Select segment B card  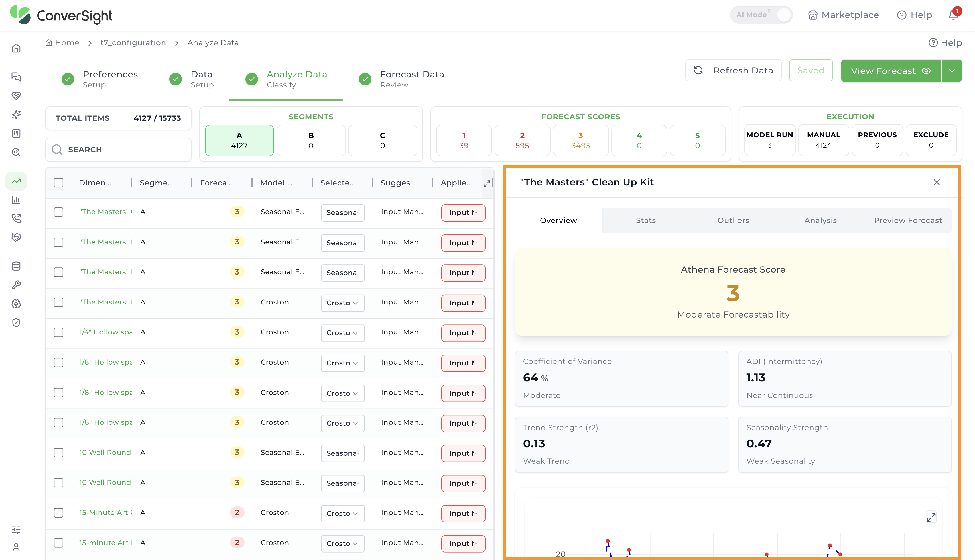coord(311,140)
